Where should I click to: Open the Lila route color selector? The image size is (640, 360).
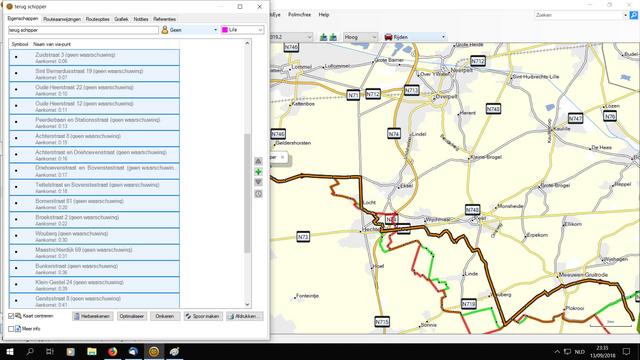point(242,30)
